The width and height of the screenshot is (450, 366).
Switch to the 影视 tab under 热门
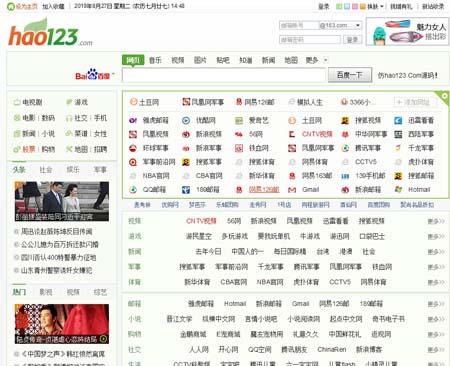coord(46,292)
